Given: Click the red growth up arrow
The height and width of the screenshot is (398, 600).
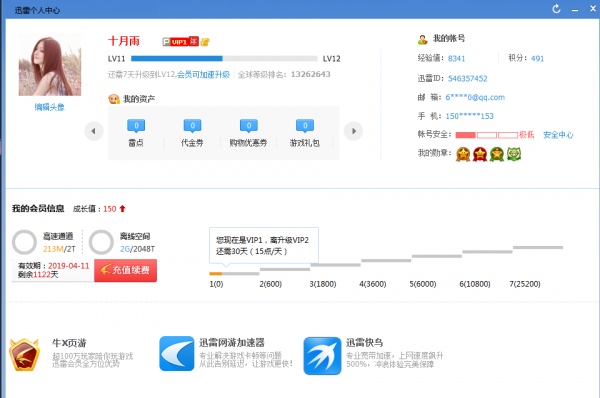Looking at the screenshot, I should click(x=122, y=209).
